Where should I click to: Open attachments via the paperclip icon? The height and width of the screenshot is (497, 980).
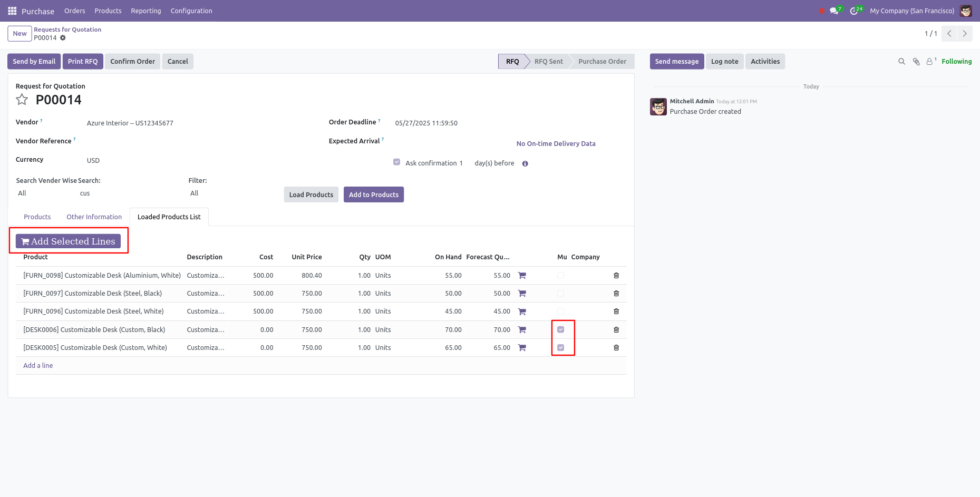(916, 62)
